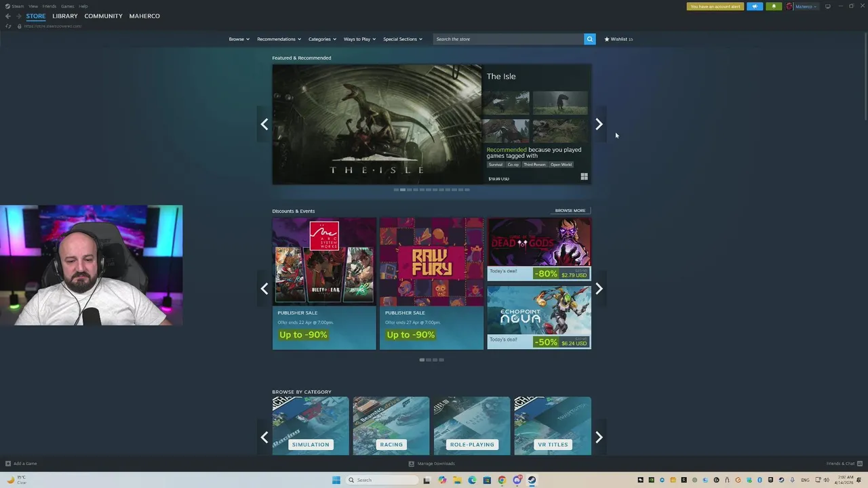Click the page vertical scrollbar thumb
This screenshot has height=488, width=868.
[865, 76]
